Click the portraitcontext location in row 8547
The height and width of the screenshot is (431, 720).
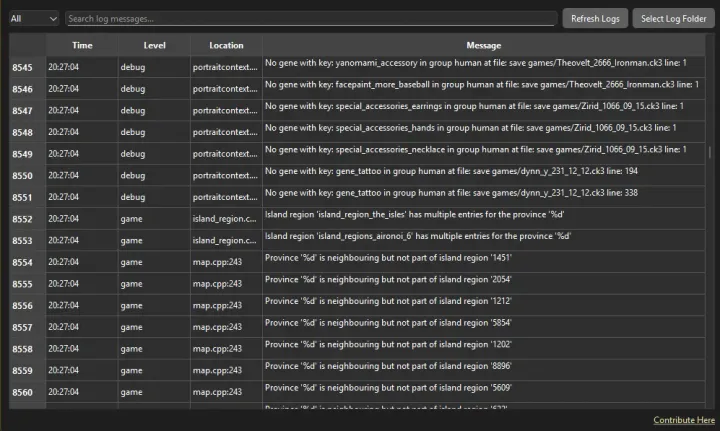point(225,111)
